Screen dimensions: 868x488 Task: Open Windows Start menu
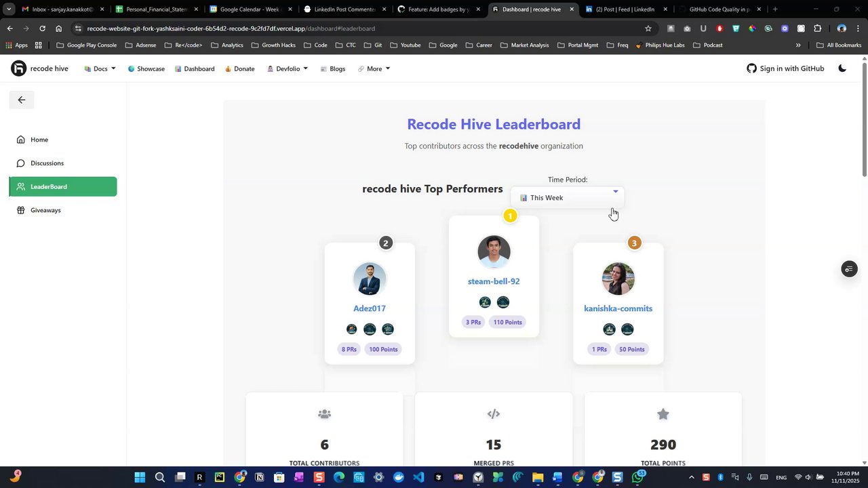(140, 477)
